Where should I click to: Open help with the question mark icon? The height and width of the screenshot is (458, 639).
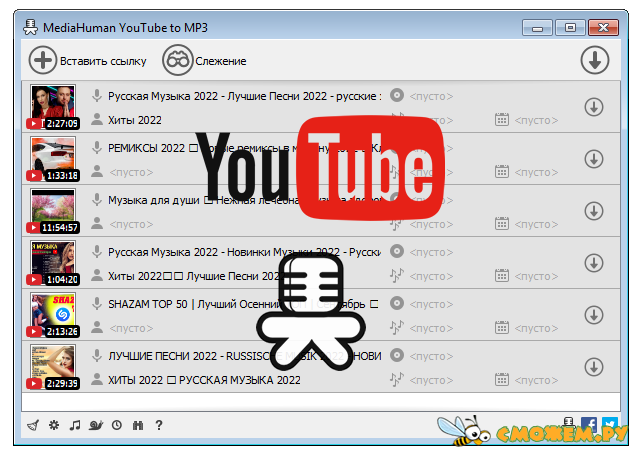coord(159,425)
